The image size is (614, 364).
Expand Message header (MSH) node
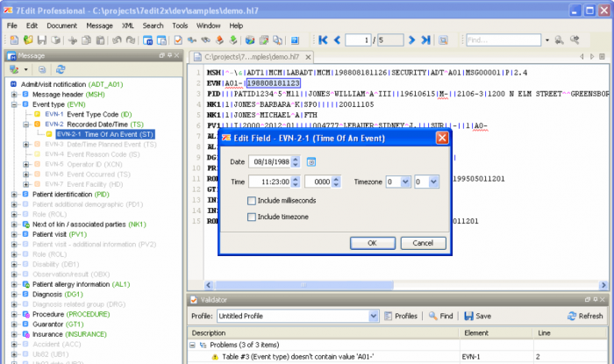pyautogui.click(x=14, y=95)
